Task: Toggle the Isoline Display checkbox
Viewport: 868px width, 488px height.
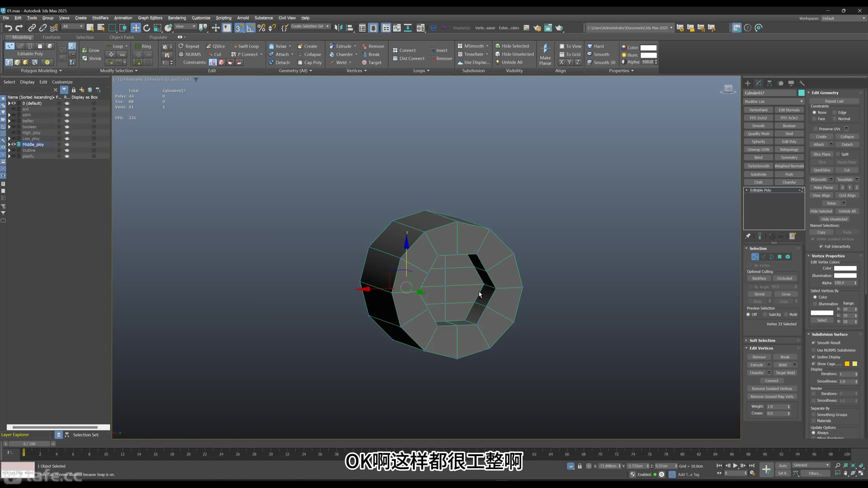Action: coord(813,357)
